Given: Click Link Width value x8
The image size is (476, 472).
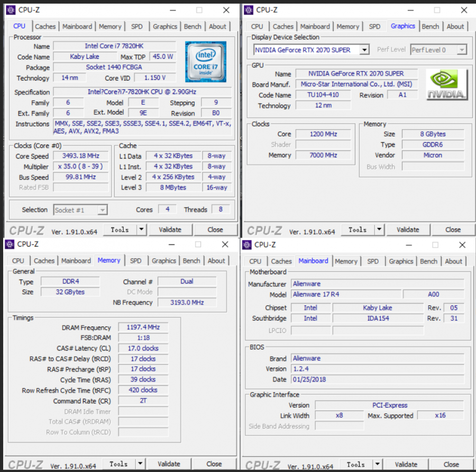Looking at the screenshot, I should (339, 415).
